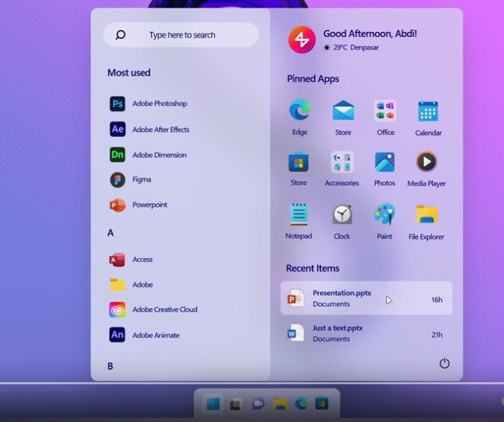The height and width of the screenshot is (422, 504).
Task: Click Good Afternoon, Abdi! greeting
Action: tap(370, 34)
